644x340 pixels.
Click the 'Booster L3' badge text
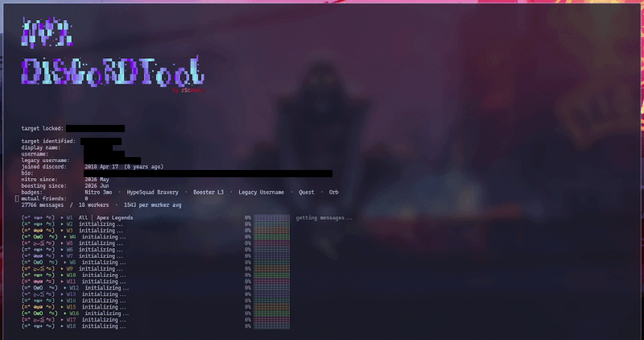point(208,193)
